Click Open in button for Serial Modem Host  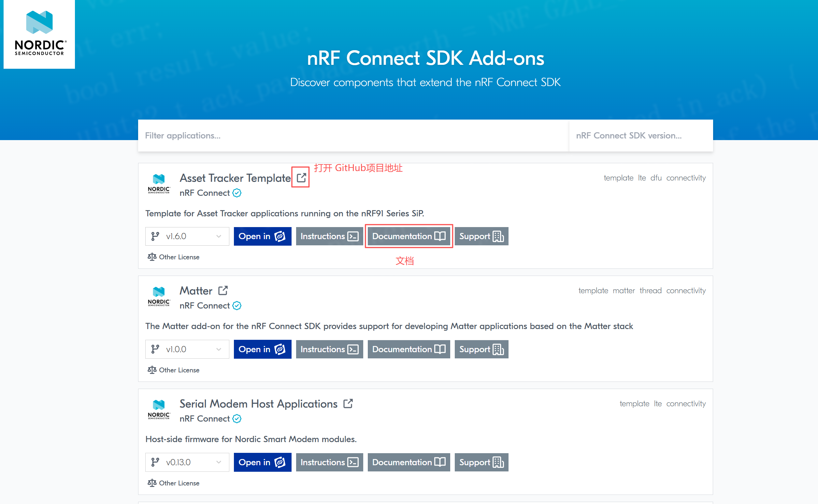[x=263, y=462]
